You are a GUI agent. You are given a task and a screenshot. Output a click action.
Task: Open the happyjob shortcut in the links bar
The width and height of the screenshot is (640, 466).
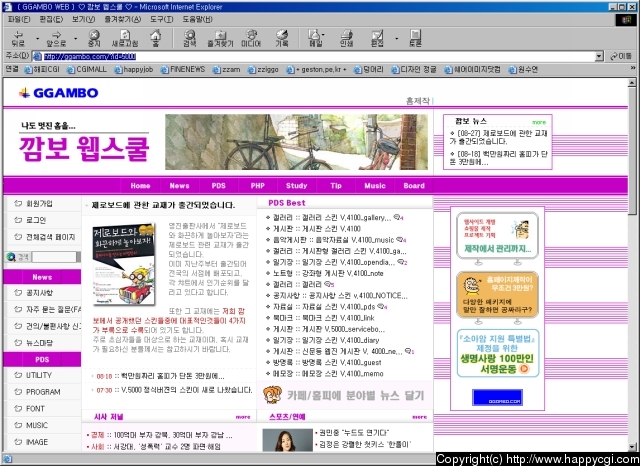(133, 70)
